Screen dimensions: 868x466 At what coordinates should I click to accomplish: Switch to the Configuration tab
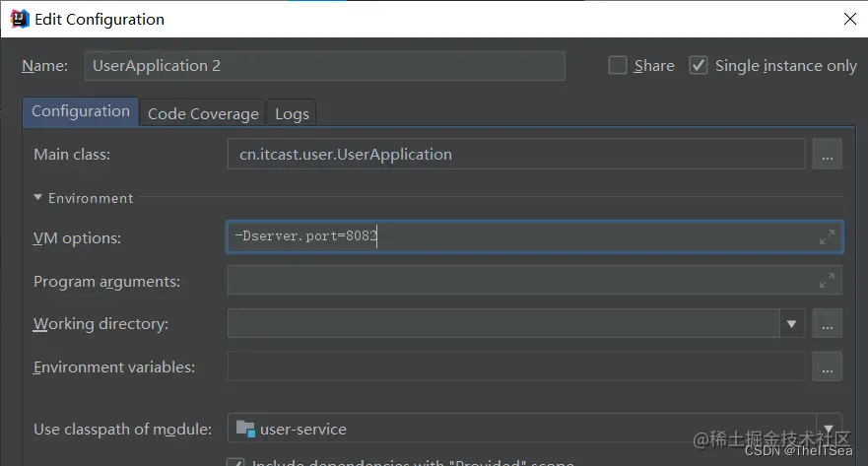coord(81,111)
